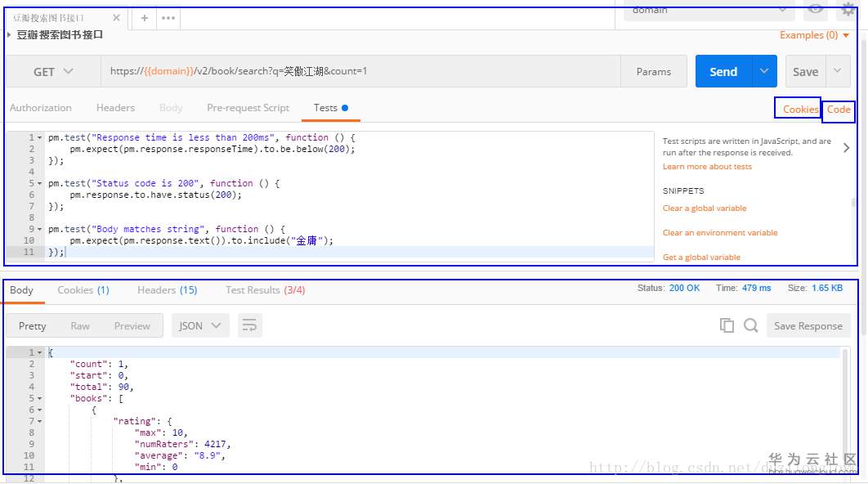This screenshot has height=484, width=868.
Task: Collapse the snippets panel chevron
Action: click(846, 148)
